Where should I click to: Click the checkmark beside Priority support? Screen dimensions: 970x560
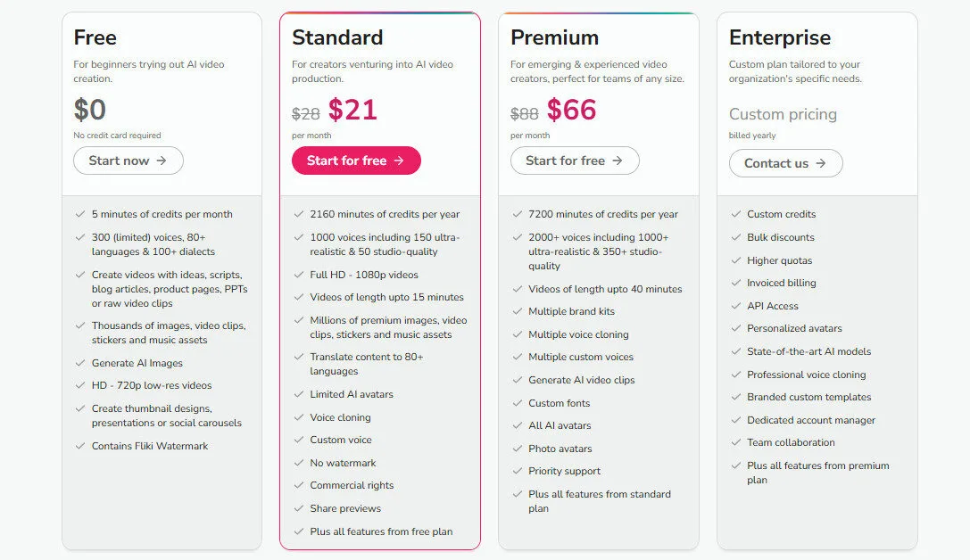pos(517,471)
